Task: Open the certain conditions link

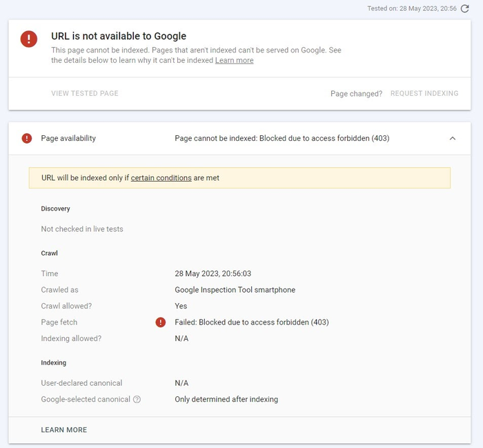Action: [x=161, y=178]
